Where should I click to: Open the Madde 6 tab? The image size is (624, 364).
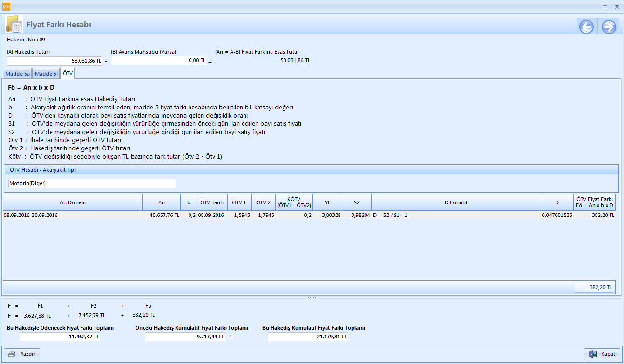(x=45, y=74)
